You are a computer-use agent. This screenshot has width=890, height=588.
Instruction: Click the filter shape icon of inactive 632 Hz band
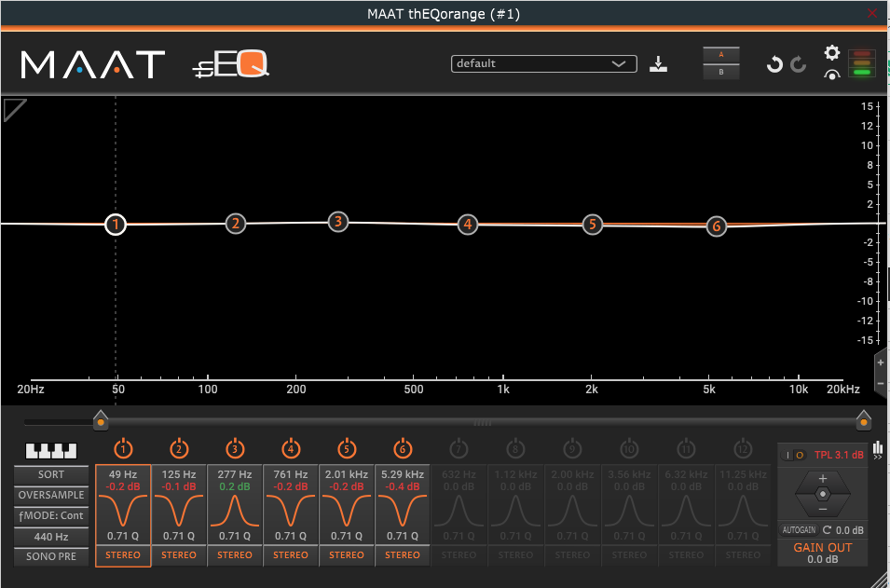459,510
